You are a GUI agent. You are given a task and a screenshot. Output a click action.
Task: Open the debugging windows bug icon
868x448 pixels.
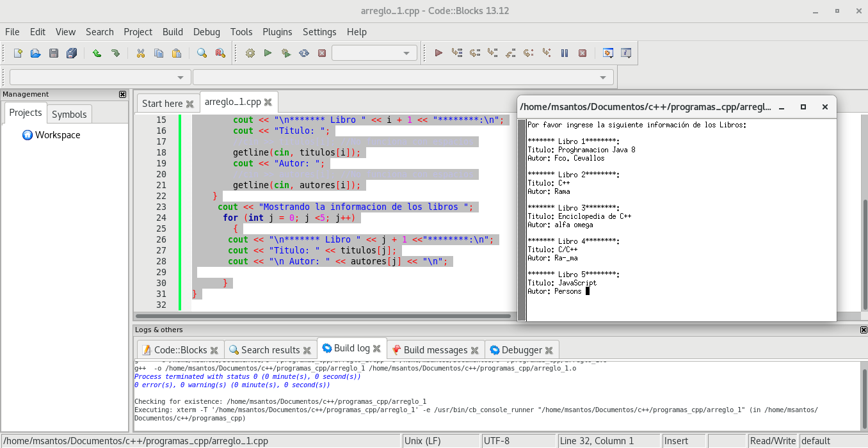coord(608,53)
